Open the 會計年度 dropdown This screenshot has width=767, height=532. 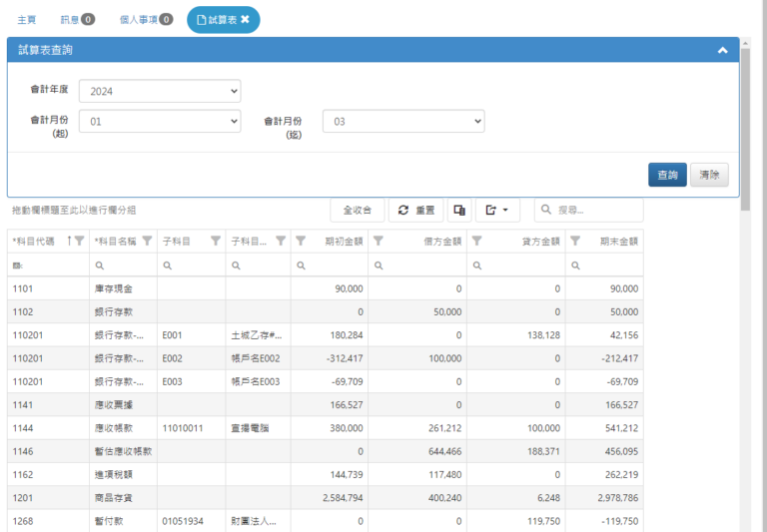(x=160, y=91)
